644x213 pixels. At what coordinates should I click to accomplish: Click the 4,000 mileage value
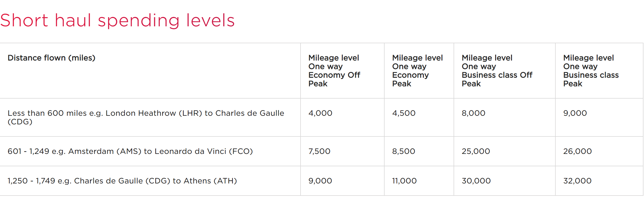(x=320, y=113)
